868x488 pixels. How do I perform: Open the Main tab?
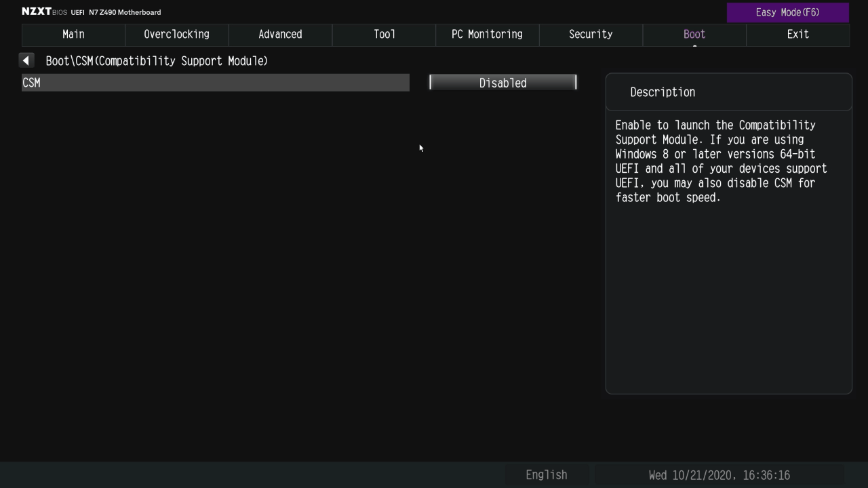tap(73, 35)
